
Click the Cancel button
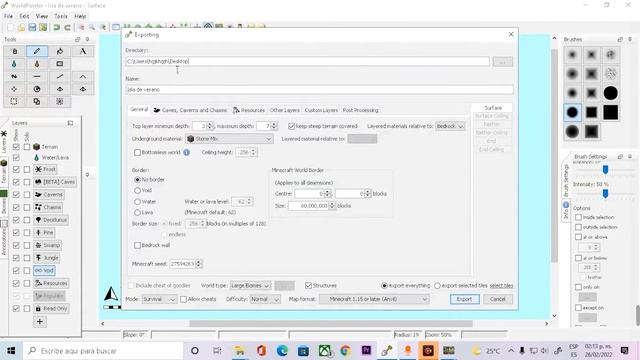(498, 299)
